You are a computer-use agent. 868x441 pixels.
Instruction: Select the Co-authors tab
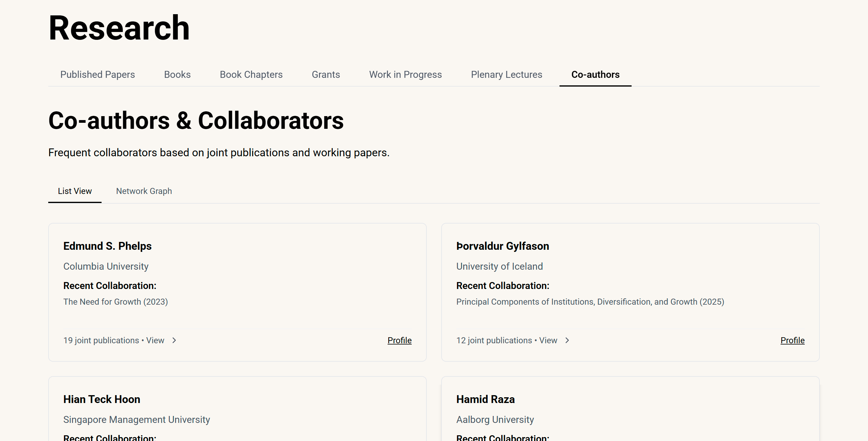[595, 75]
